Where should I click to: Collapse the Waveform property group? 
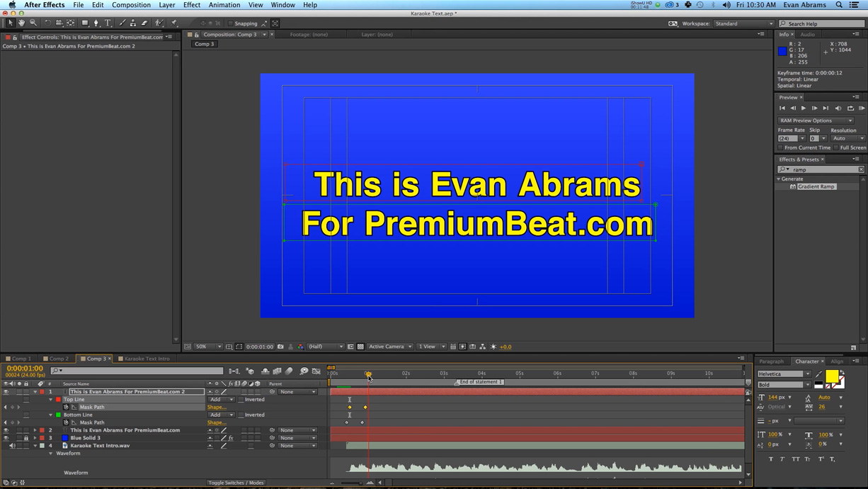[x=51, y=454]
